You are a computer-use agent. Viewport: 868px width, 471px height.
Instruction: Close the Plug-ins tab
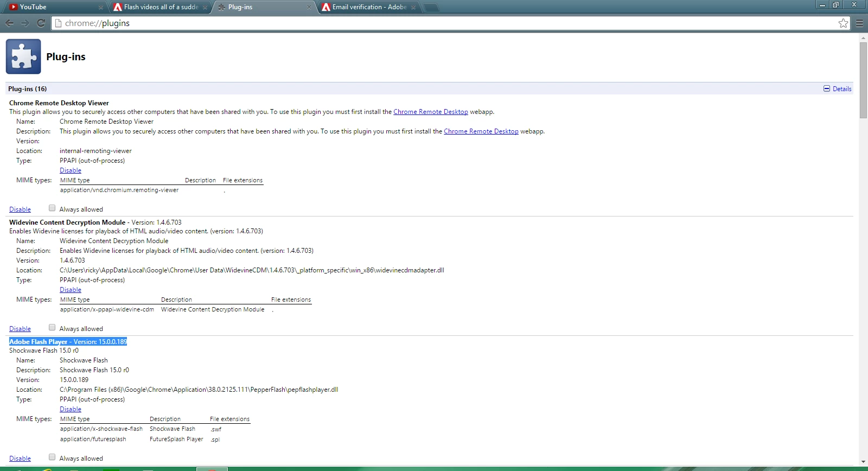(x=309, y=8)
